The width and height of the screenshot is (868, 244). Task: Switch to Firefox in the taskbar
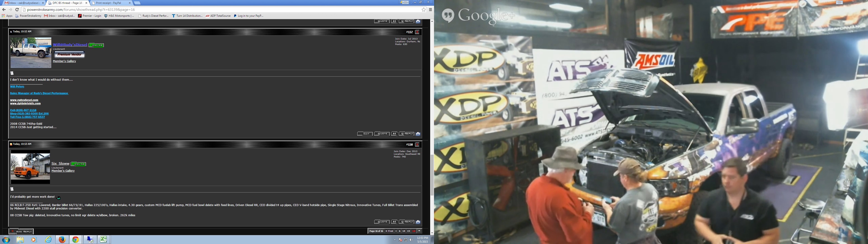tap(62, 240)
